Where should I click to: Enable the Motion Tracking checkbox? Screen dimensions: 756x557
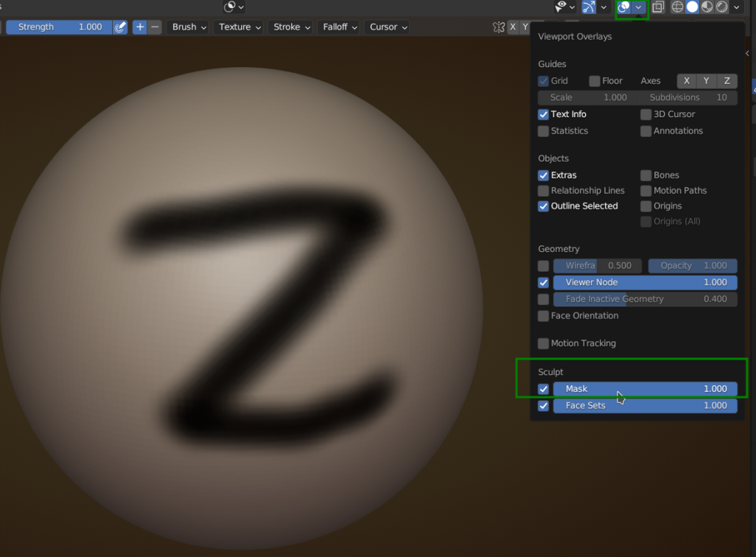(543, 343)
